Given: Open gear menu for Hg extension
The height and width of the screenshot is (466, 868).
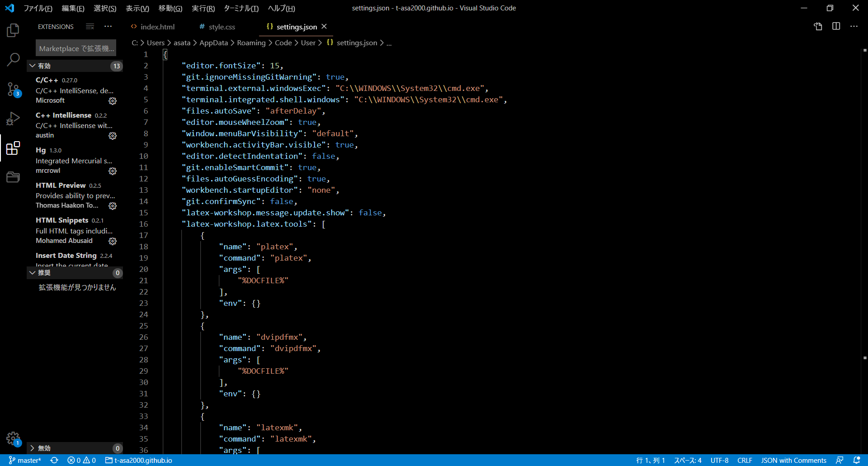Looking at the screenshot, I should click(x=113, y=171).
